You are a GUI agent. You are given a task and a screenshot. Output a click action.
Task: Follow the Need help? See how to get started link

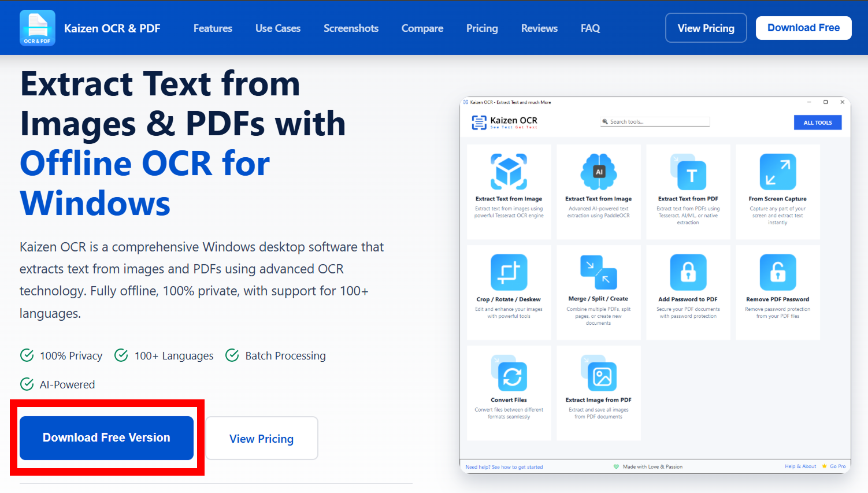(504, 467)
